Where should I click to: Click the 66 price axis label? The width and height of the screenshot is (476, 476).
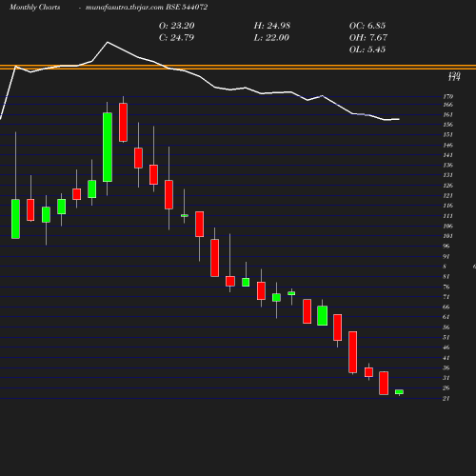coord(446,307)
